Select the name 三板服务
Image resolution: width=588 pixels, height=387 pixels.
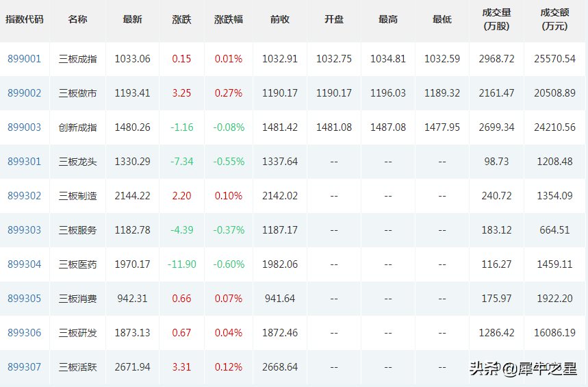click(77, 229)
